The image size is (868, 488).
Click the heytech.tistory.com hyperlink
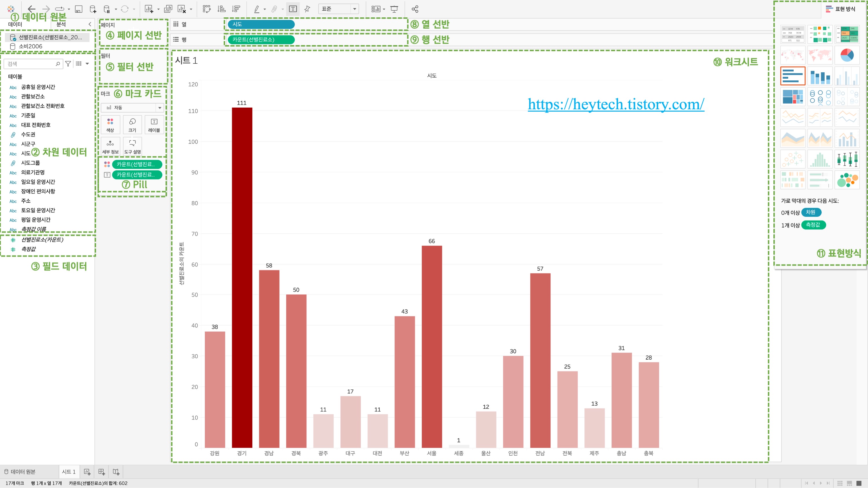click(x=616, y=104)
